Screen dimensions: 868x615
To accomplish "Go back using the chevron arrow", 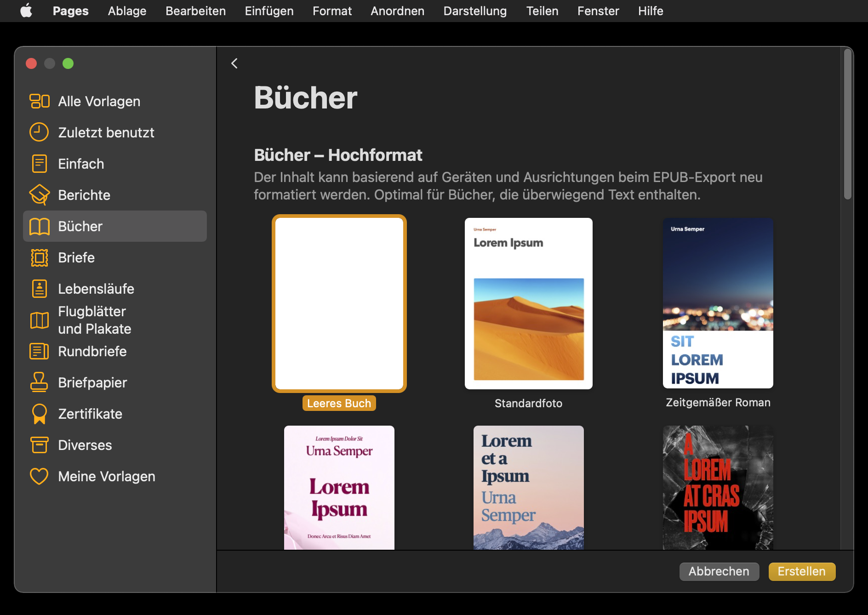I will (x=234, y=63).
